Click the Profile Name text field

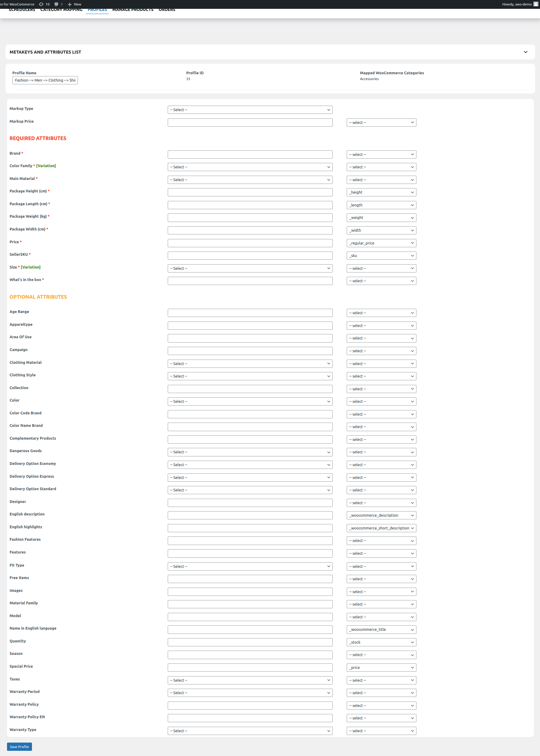(x=45, y=80)
